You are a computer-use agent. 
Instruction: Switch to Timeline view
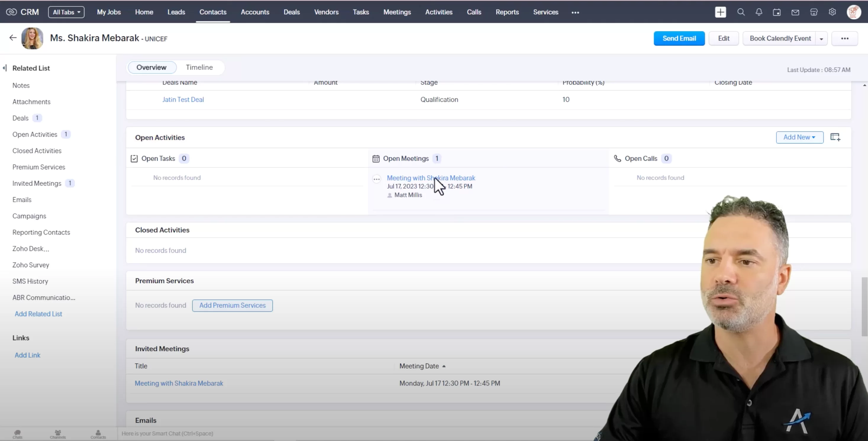click(x=199, y=67)
